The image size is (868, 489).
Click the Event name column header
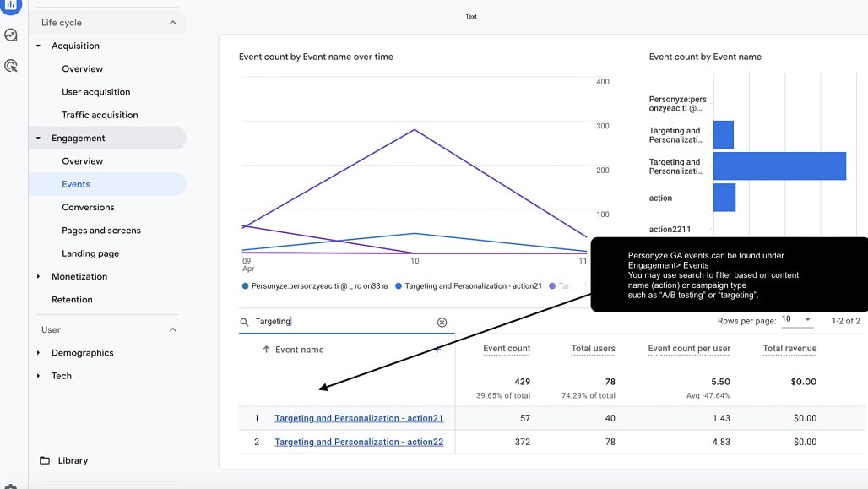pyautogui.click(x=300, y=350)
